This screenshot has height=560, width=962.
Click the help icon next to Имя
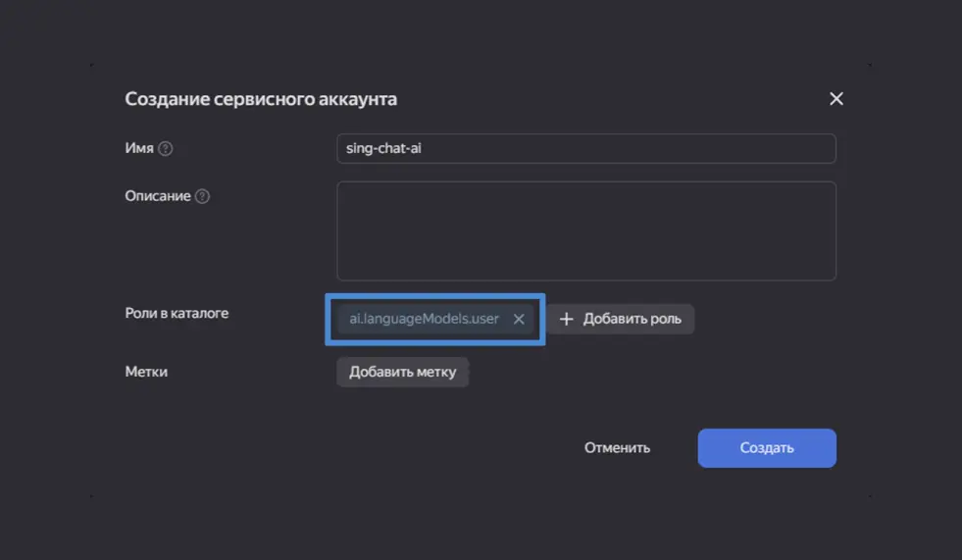[x=166, y=149]
